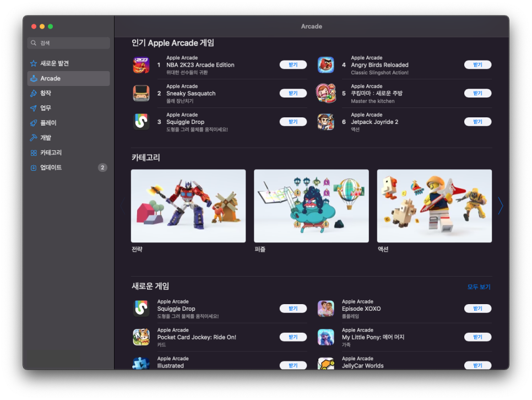The width and height of the screenshot is (532, 400).
Task: Click 받기 for My Little Pony: 메어 머지
Action: pyautogui.click(x=477, y=337)
